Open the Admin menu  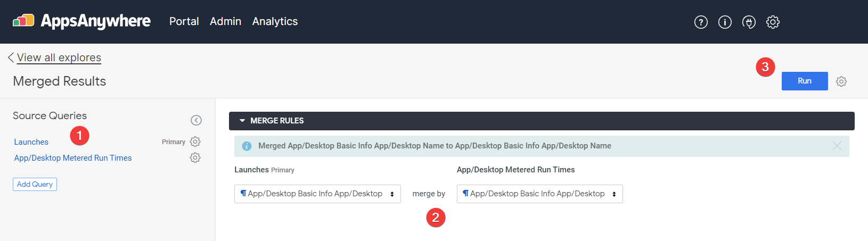225,21
